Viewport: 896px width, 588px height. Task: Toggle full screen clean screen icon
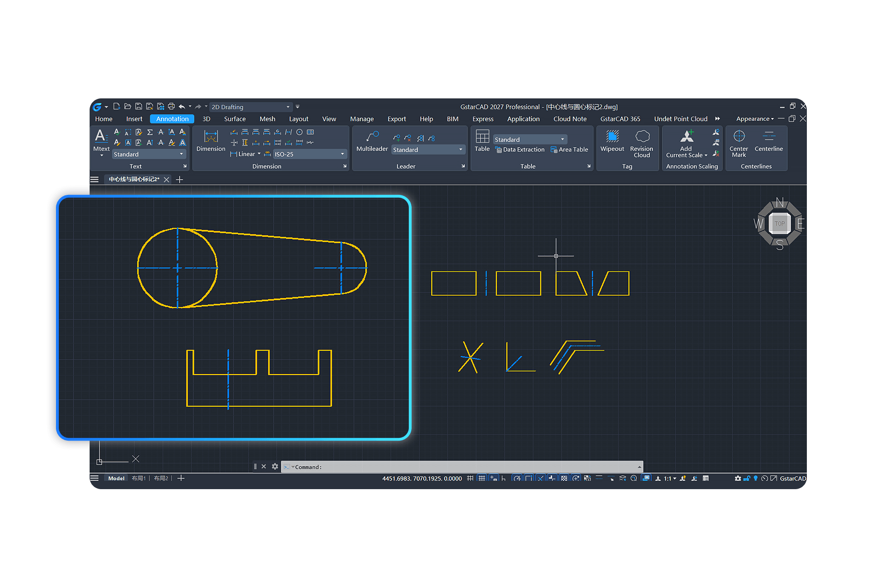[x=774, y=478]
